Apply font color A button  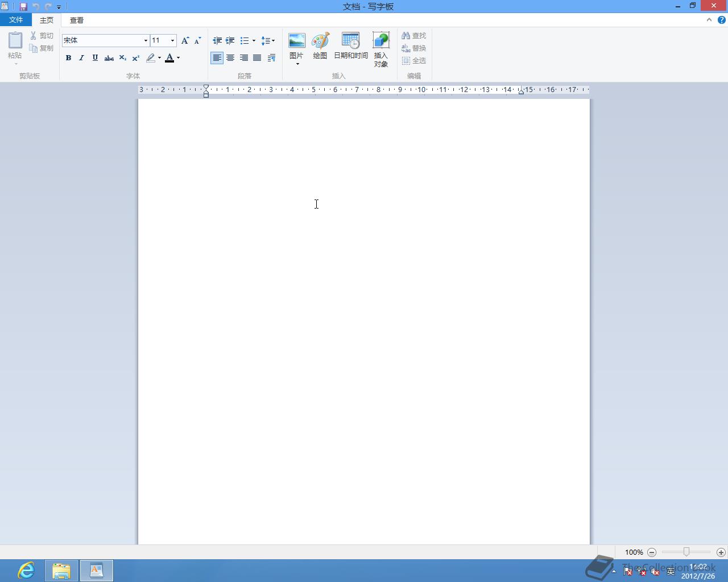click(169, 58)
